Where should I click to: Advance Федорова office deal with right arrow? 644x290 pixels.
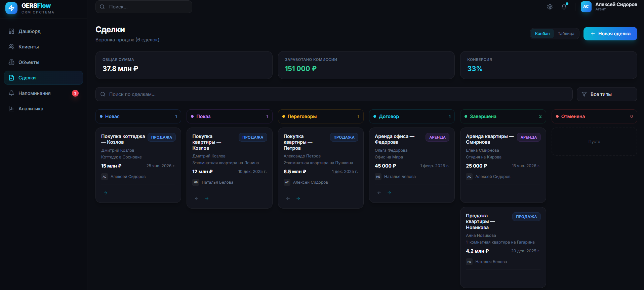[389, 193]
